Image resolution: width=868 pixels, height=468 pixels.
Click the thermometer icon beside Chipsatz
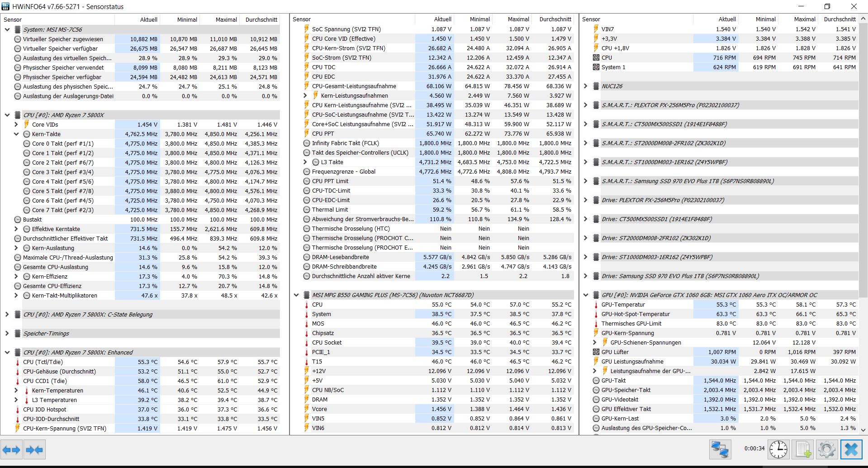307,333
